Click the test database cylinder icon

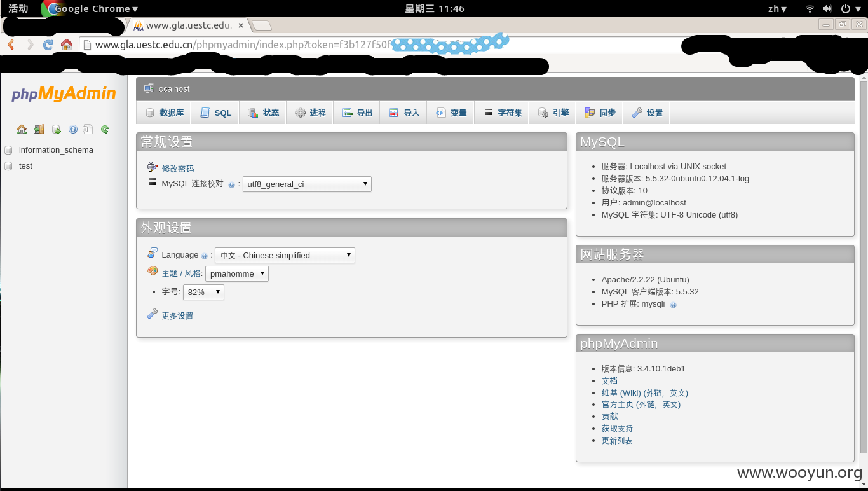(x=8, y=166)
